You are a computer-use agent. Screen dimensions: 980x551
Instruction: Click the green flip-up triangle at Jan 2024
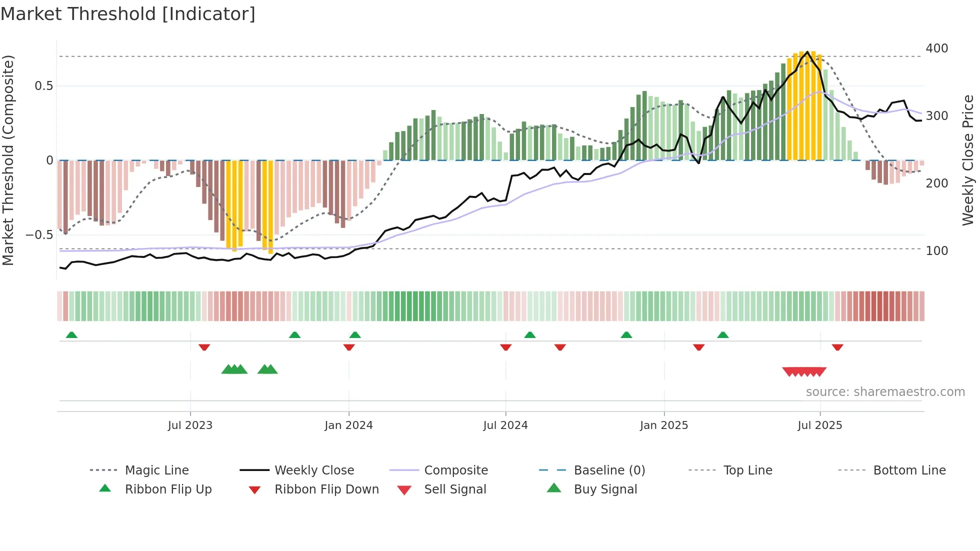[355, 335]
